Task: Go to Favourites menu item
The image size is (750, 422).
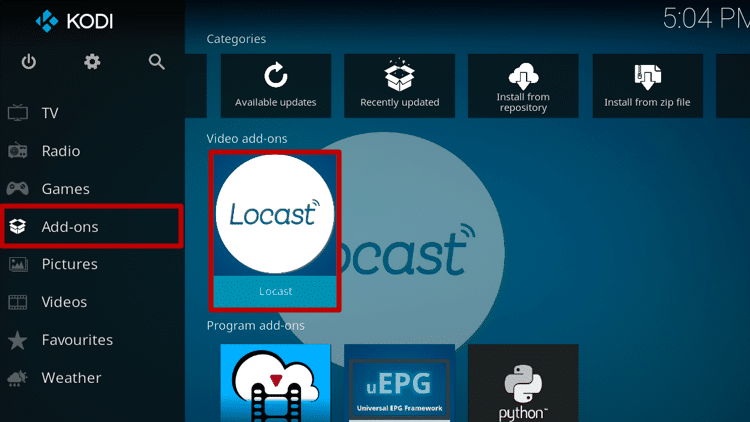Action: point(91,340)
